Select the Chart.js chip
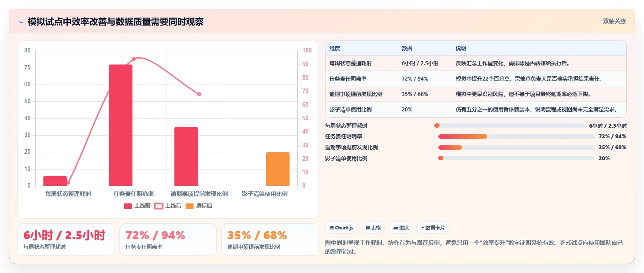The image size is (644, 273). [x=341, y=228]
